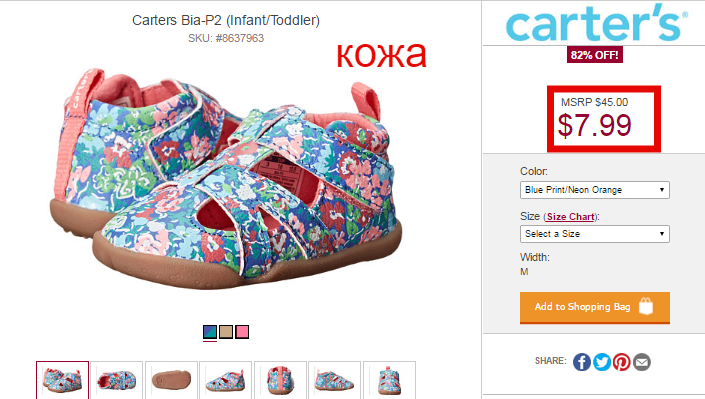Add to Shopping Bag
The image size is (705, 399).
595,308
